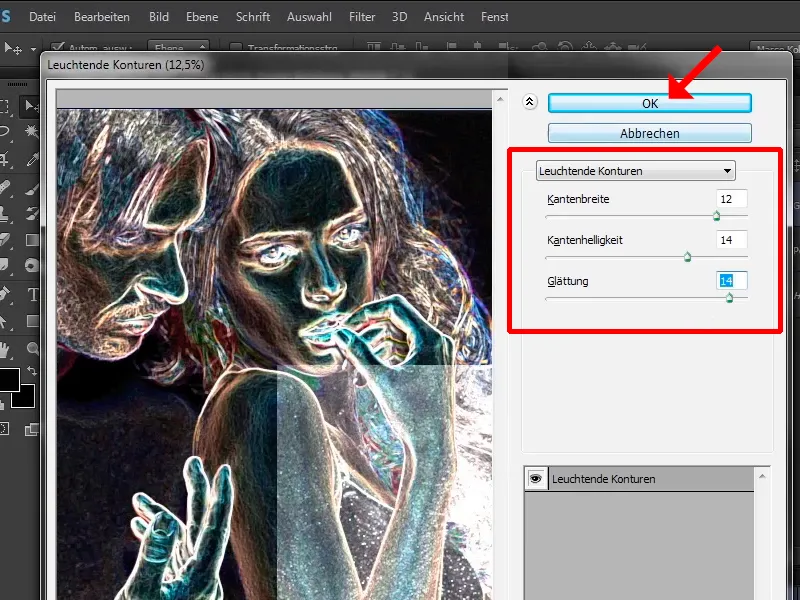This screenshot has width=800, height=600.
Task: Click Move tool preset icon in options bar
Action: coord(13,48)
